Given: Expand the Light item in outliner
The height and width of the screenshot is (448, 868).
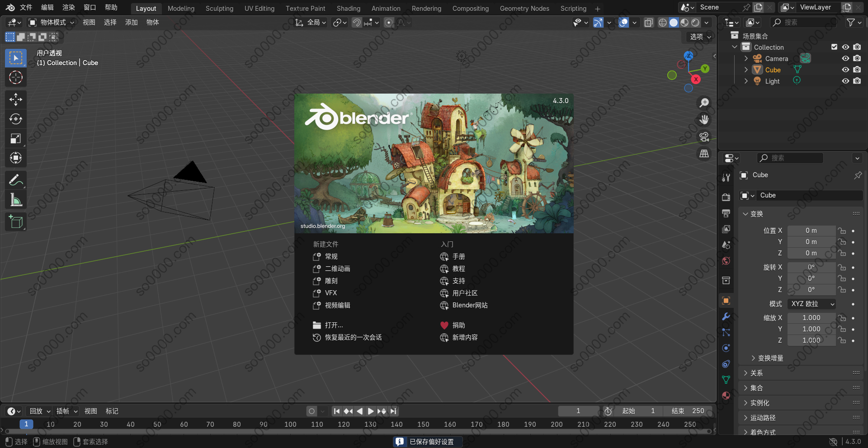Looking at the screenshot, I should [x=746, y=81].
